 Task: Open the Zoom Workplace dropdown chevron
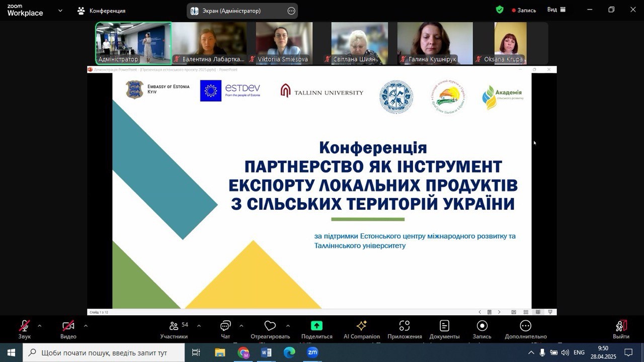click(60, 11)
